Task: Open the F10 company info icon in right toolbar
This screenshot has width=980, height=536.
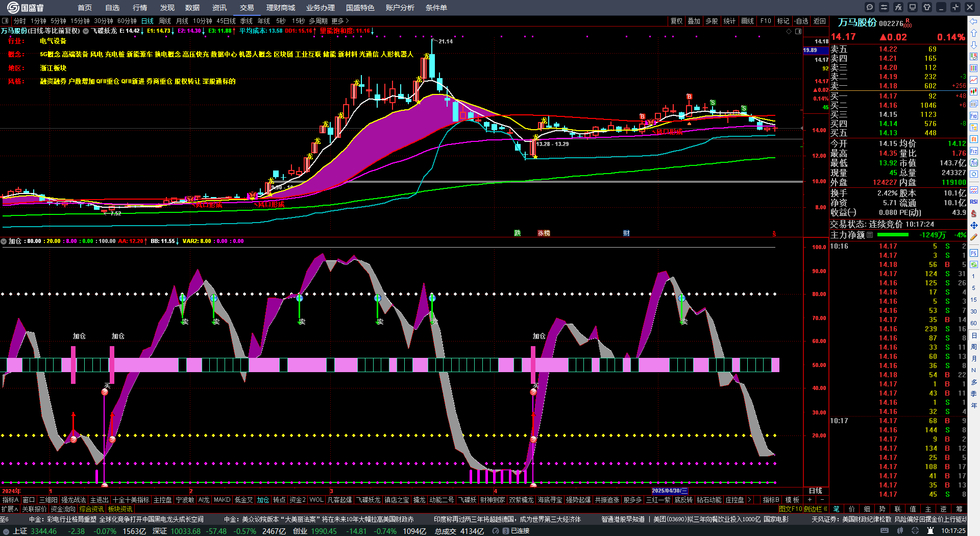Action: point(974,116)
